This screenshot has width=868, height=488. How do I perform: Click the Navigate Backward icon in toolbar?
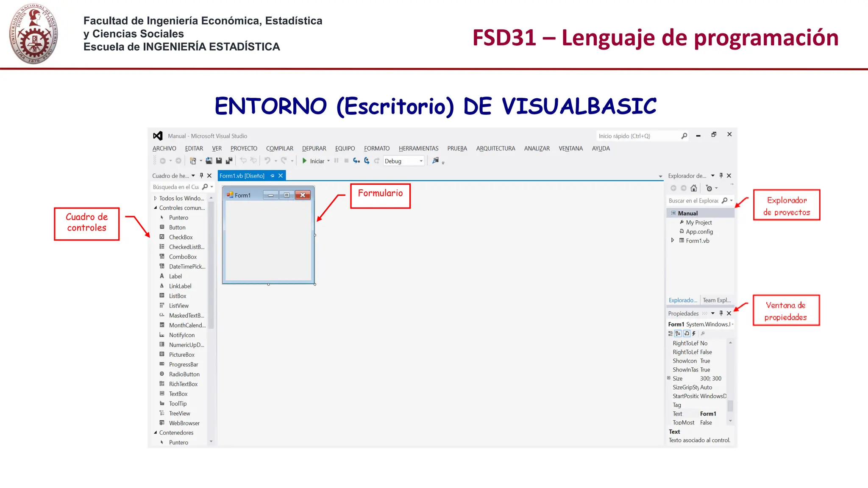point(163,161)
